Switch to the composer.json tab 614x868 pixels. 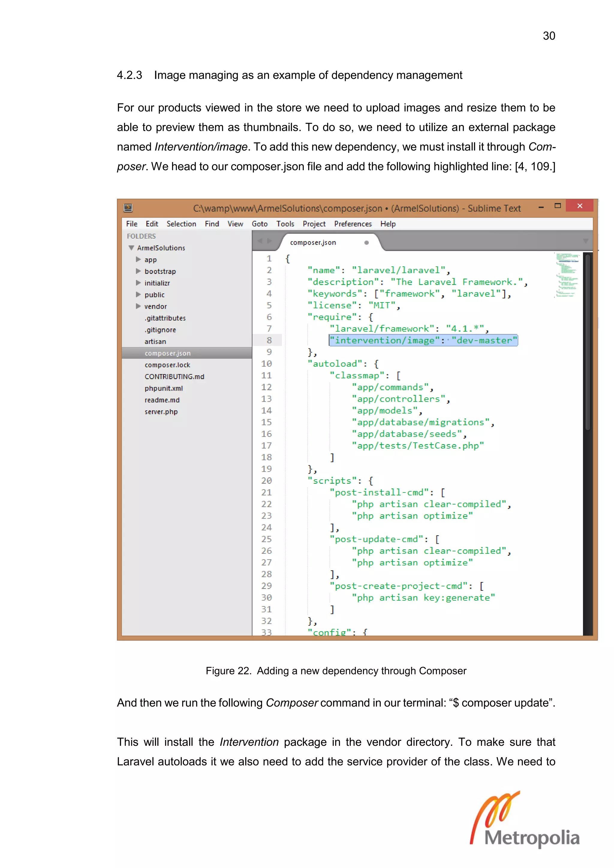[x=313, y=242]
